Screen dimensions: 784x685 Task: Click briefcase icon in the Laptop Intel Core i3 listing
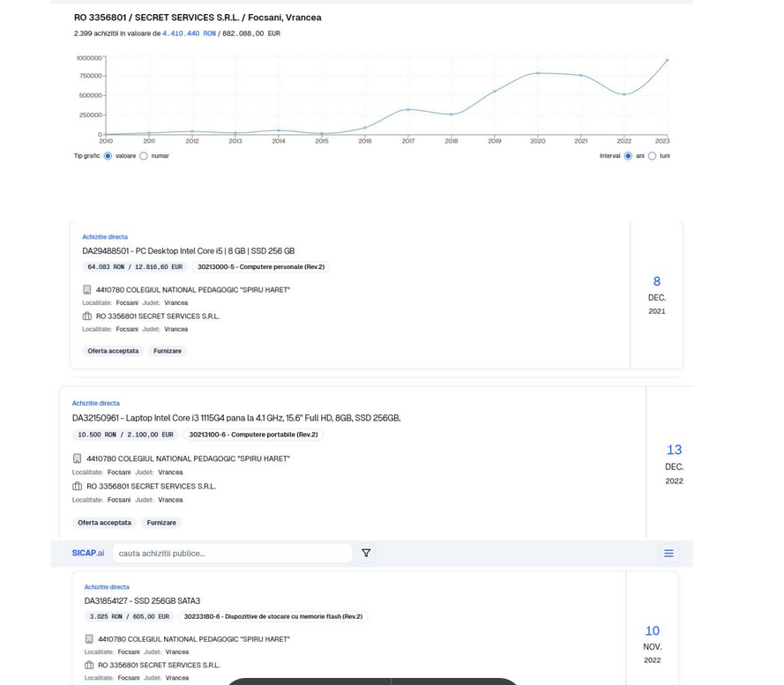pos(77,487)
